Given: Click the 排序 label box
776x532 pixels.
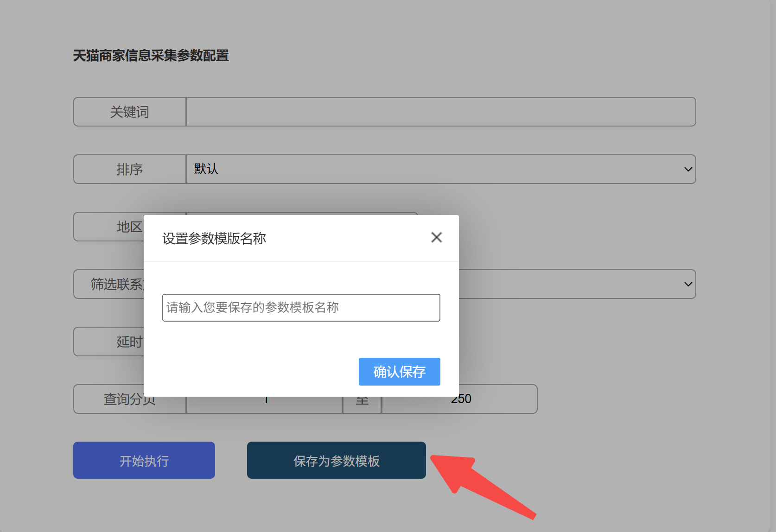Looking at the screenshot, I should pos(130,169).
